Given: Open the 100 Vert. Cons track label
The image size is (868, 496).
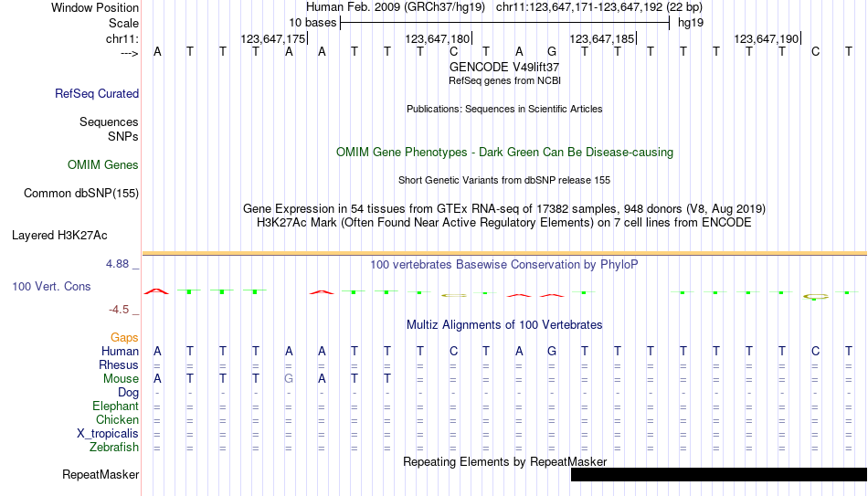Looking at the screenshot, I should [51, 286].
